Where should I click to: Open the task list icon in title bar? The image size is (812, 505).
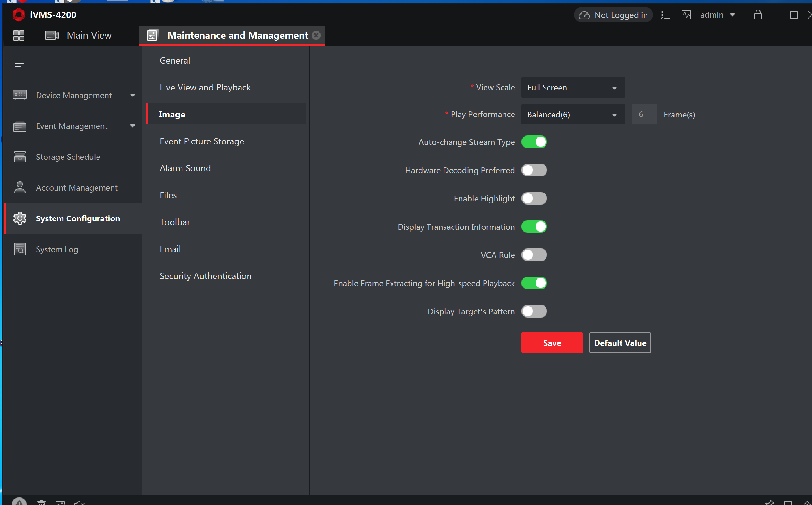pyautogui.click(x=665, y=15)
